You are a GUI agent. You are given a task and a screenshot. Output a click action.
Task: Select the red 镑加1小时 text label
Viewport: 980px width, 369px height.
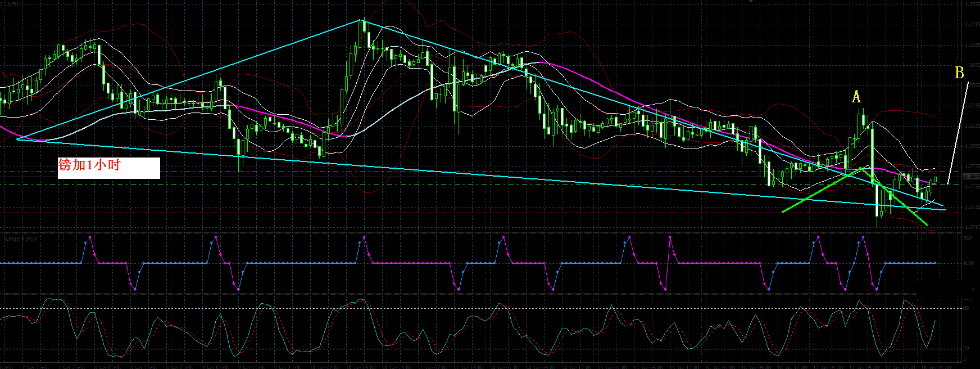coord(89,165)
